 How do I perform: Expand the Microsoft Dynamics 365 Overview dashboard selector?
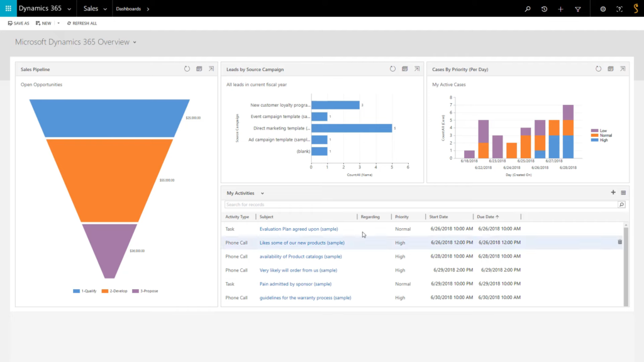135,41
